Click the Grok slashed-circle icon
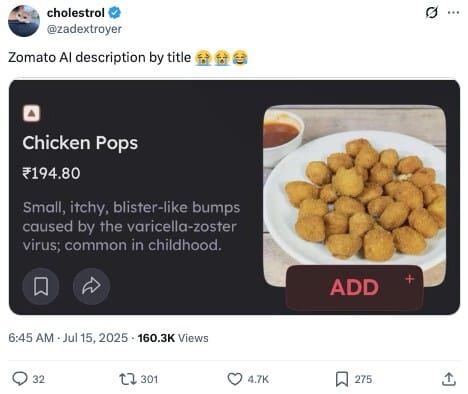 [432, 13]
